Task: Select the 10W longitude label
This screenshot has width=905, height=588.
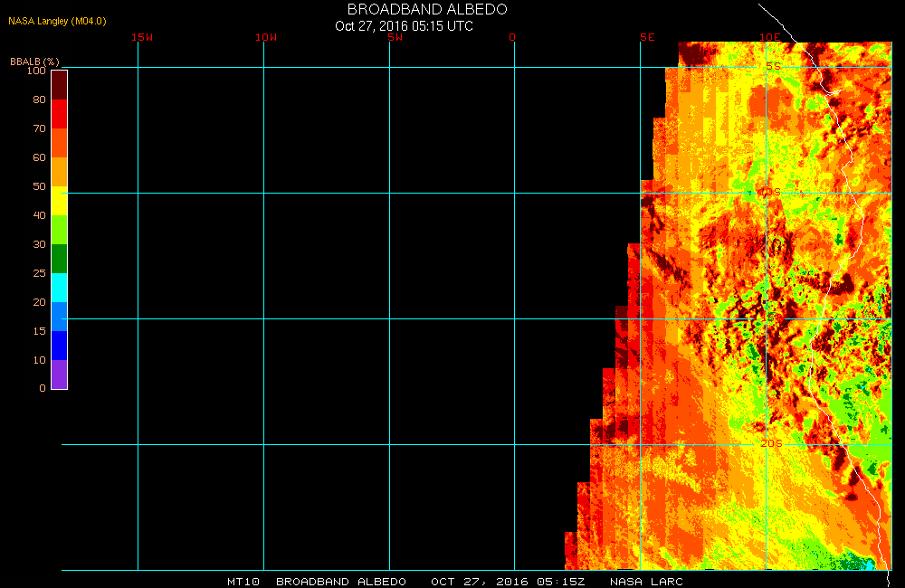Action: (x=266, y=37)
